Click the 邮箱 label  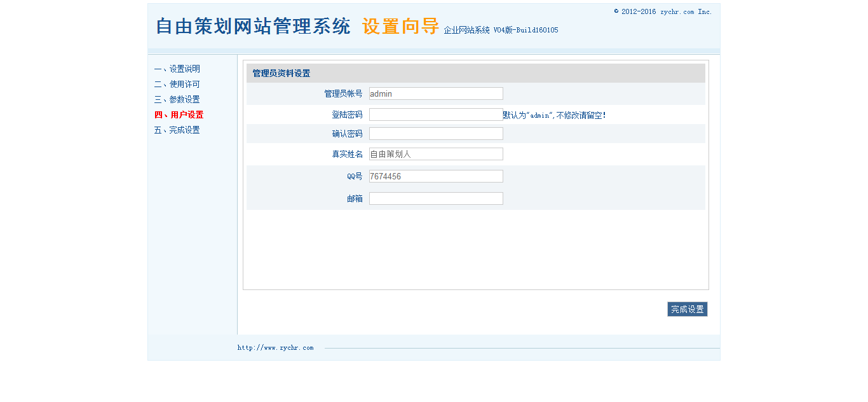click(355, 198)
